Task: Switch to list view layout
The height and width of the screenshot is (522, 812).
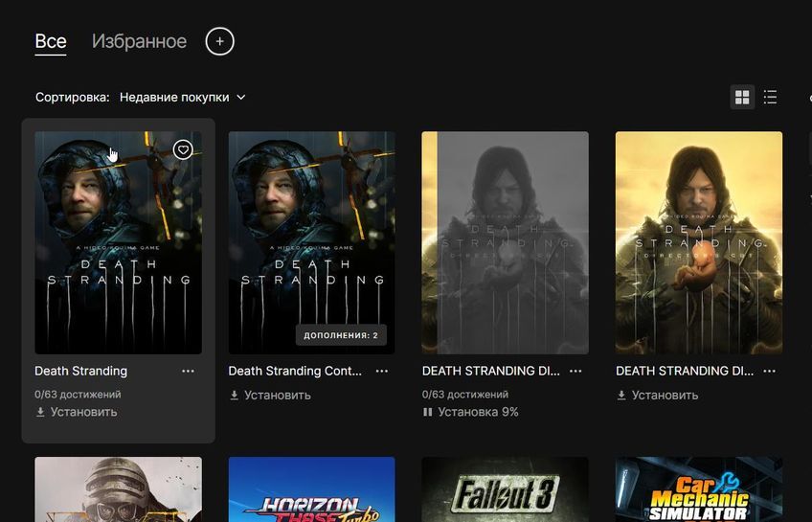Action: 770,97
